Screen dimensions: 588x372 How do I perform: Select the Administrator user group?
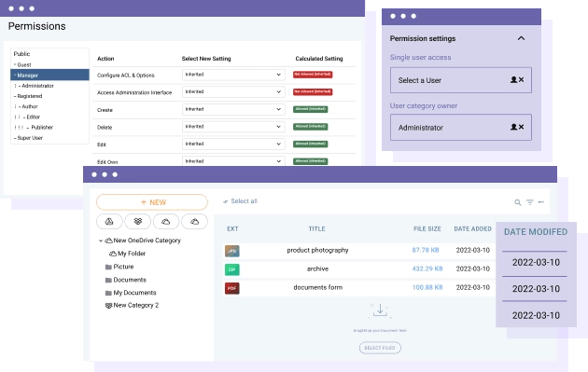click(x=37, y=86)
